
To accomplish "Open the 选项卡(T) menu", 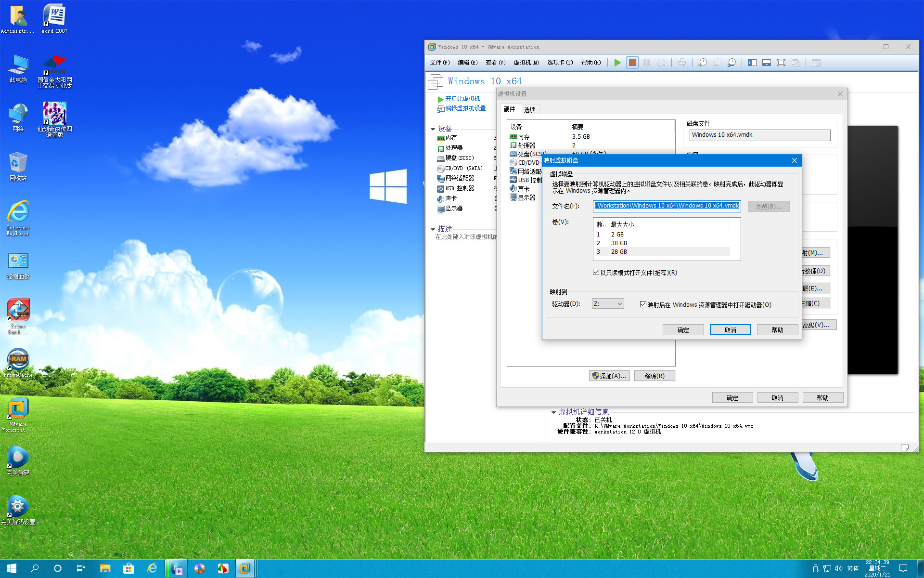I will click(560, 63).
